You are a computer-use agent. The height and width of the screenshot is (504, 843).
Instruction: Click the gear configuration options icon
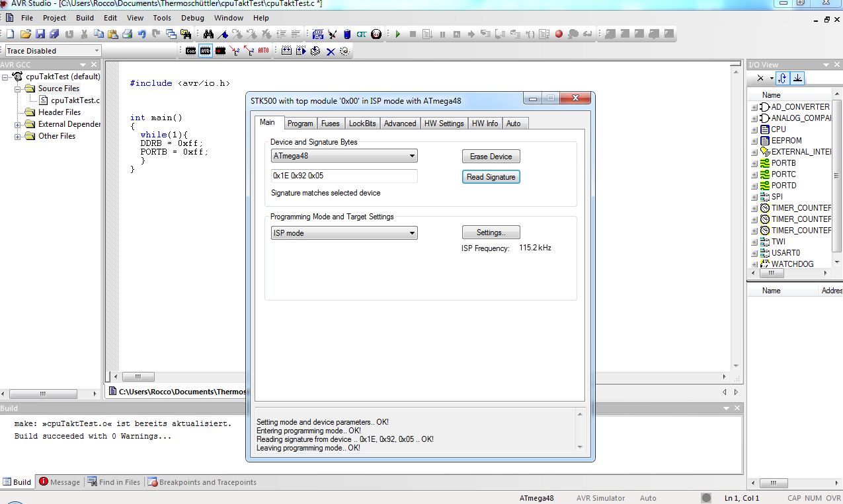coord(344,51)
